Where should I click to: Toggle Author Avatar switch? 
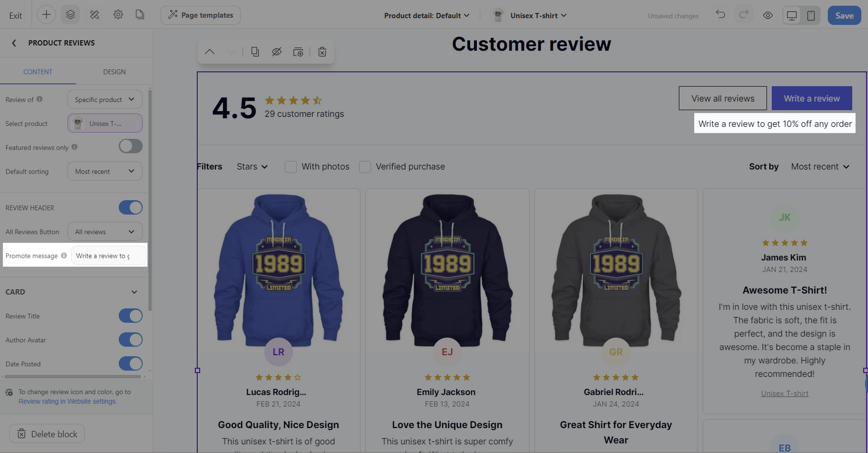click(131, 340)
